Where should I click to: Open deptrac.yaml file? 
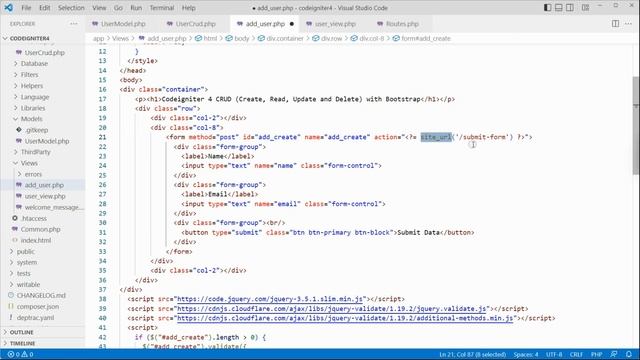(36, 318)
